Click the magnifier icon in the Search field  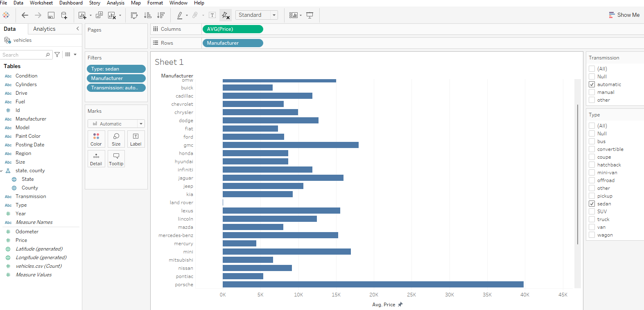(x=48, y=55)
